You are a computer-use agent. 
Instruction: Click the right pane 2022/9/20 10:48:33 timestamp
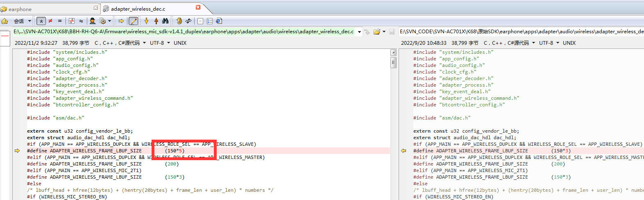[x=424, y=43]
